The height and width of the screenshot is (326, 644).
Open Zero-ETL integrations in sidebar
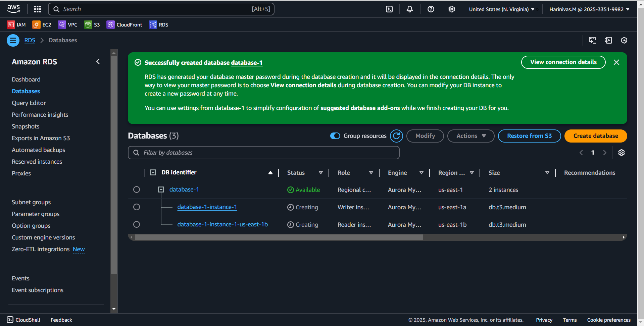coord(41,249)
